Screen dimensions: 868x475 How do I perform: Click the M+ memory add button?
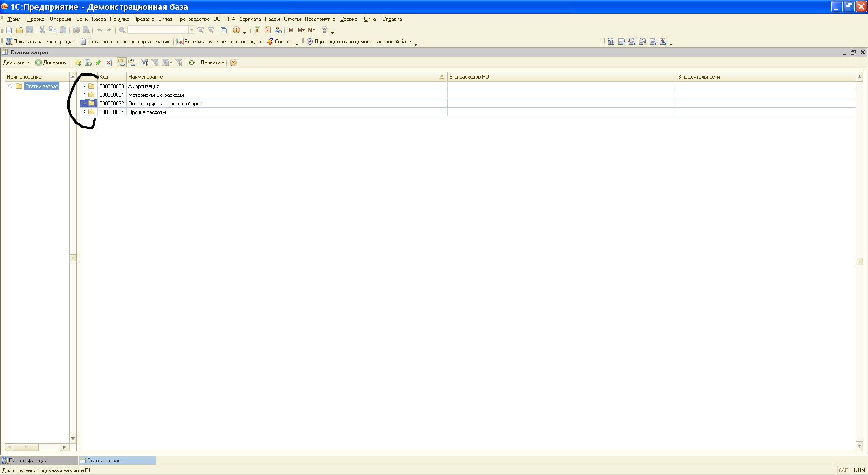(x=301, y=30)
